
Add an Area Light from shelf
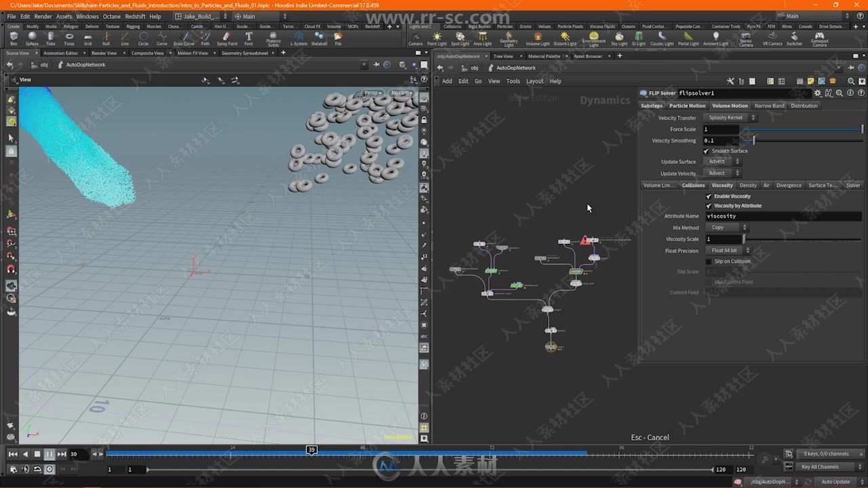click(482, 39)
